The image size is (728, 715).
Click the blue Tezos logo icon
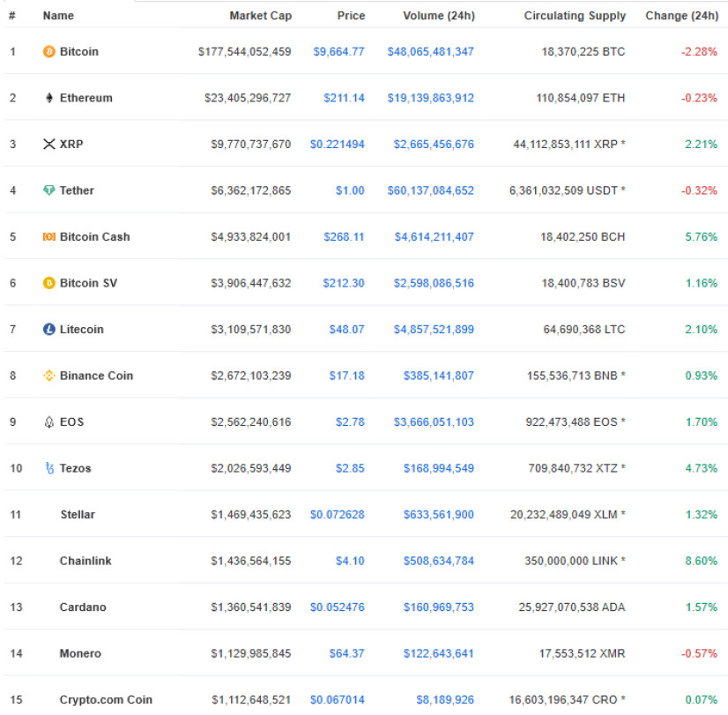pos(49,468)
